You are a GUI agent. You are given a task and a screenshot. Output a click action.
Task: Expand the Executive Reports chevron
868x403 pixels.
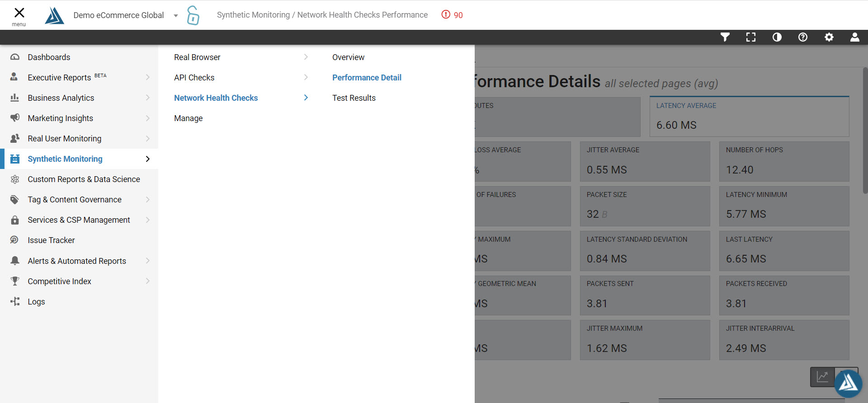148,77
